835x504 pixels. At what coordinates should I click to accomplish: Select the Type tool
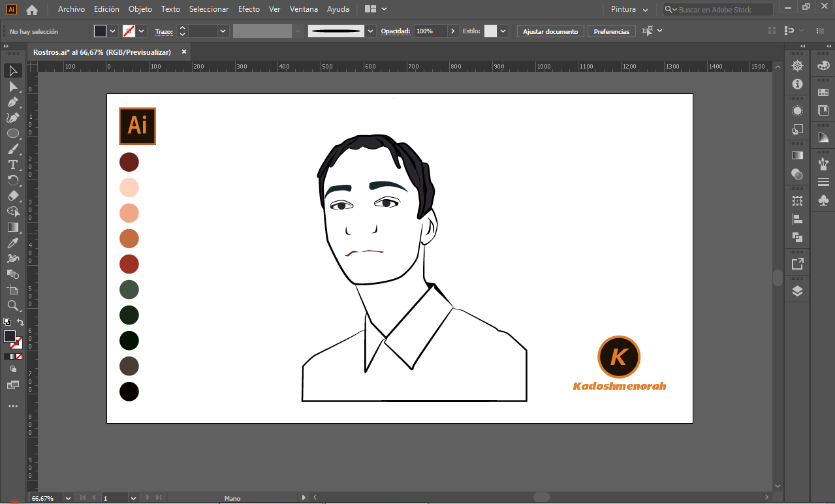point(12,165)
